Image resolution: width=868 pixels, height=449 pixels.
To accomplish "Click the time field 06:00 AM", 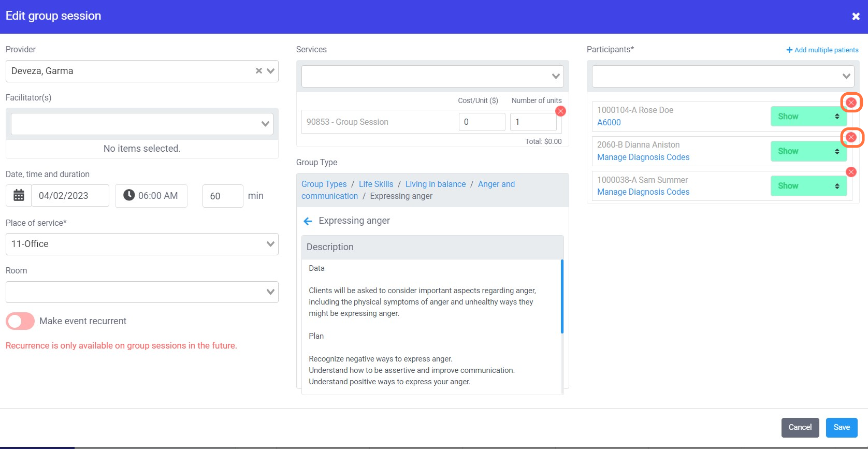I will click(151, 196).
